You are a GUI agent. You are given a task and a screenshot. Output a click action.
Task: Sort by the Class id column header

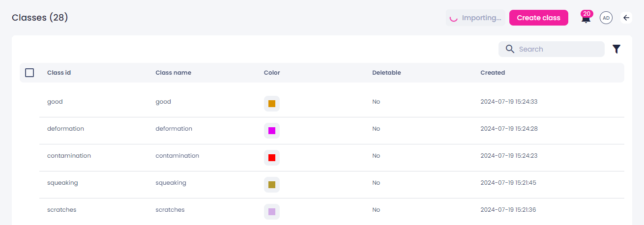(59, 73)
